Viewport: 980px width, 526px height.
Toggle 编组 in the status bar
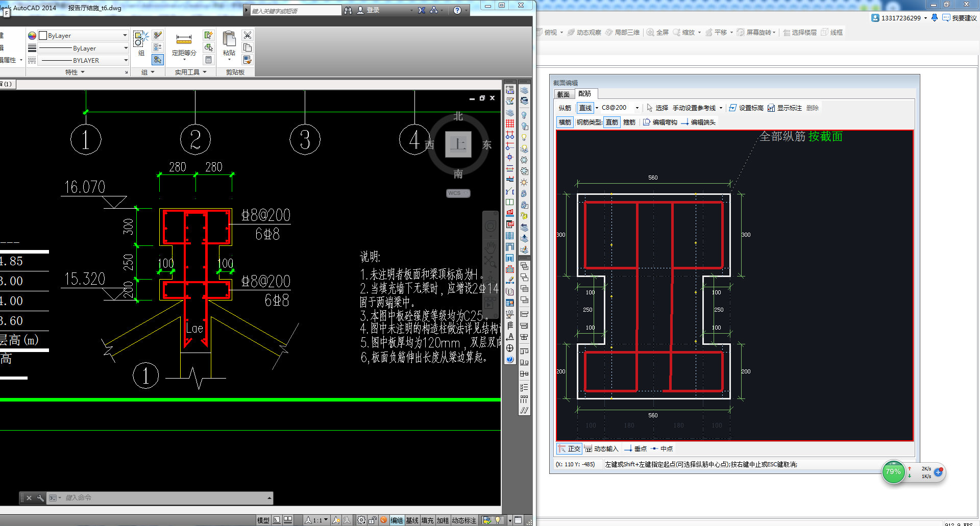pyautogui.click(x=397, y=520)
